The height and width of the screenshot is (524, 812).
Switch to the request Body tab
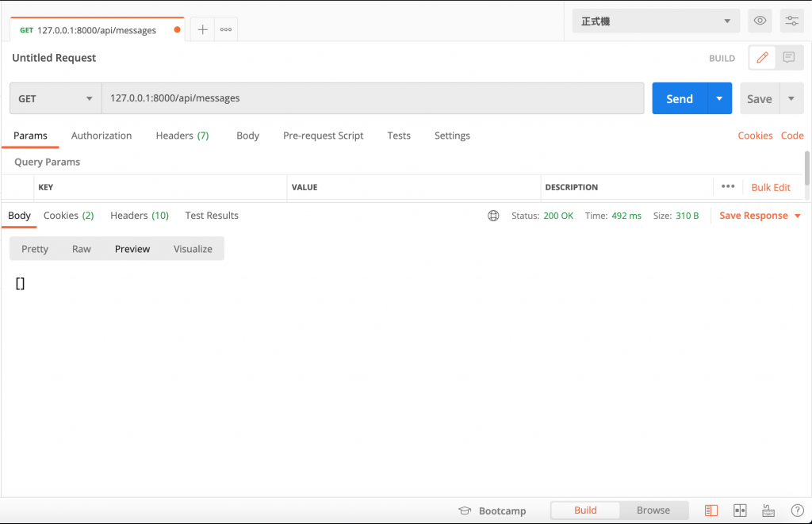247,136
